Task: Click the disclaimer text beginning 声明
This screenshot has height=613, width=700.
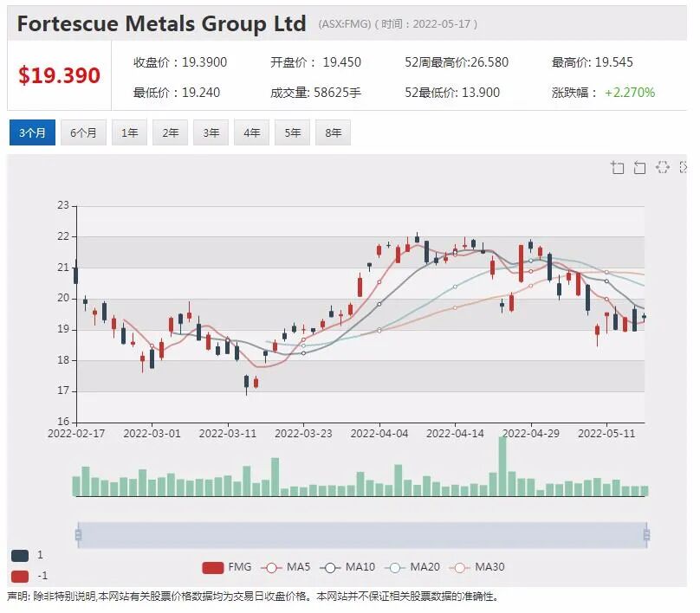Action: [x=253, y=597]
